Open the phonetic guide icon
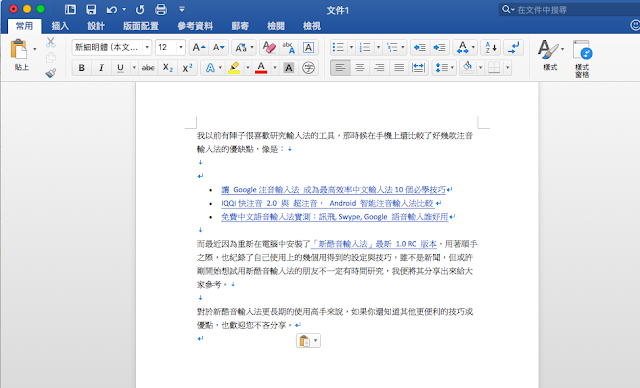This screenshot has width=640, height=388. click(x=289, y=48)
